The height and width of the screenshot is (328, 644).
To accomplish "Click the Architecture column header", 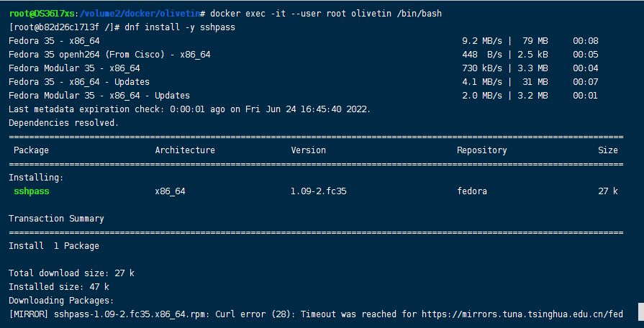I will pos(185,150).
